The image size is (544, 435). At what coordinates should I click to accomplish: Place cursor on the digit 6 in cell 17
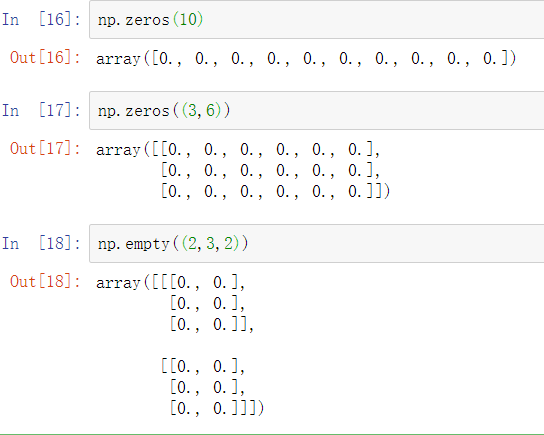211,111
